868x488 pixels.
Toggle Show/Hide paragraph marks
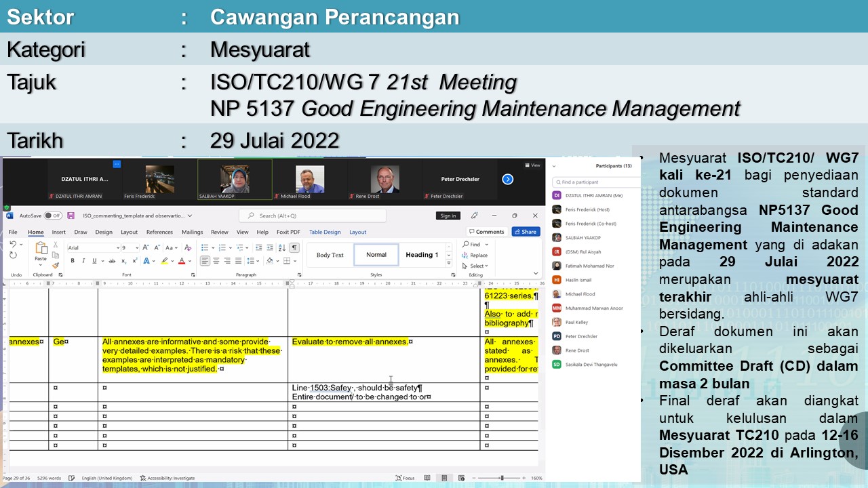click(x=294, y=247)
